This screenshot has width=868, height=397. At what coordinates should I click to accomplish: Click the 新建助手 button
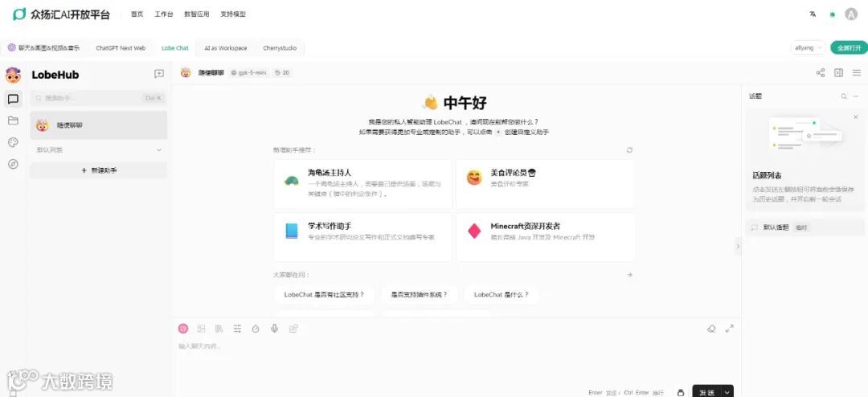pos(99,170)
